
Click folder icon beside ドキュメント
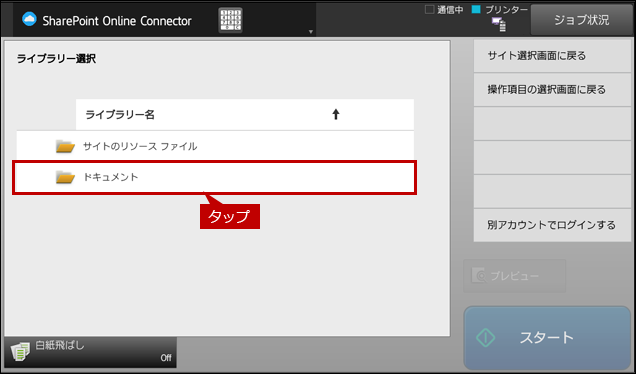pyautogui.click(x=65, y=177)
